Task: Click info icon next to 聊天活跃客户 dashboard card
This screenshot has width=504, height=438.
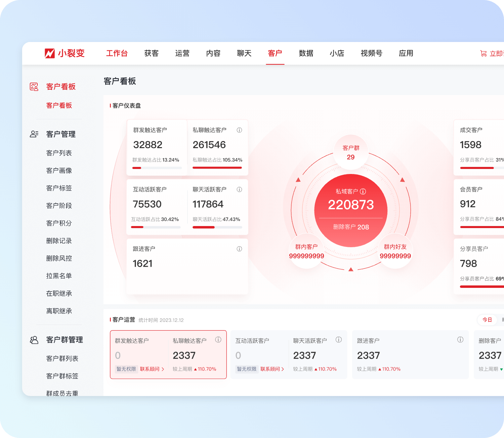Action: (x=239, y=189)
